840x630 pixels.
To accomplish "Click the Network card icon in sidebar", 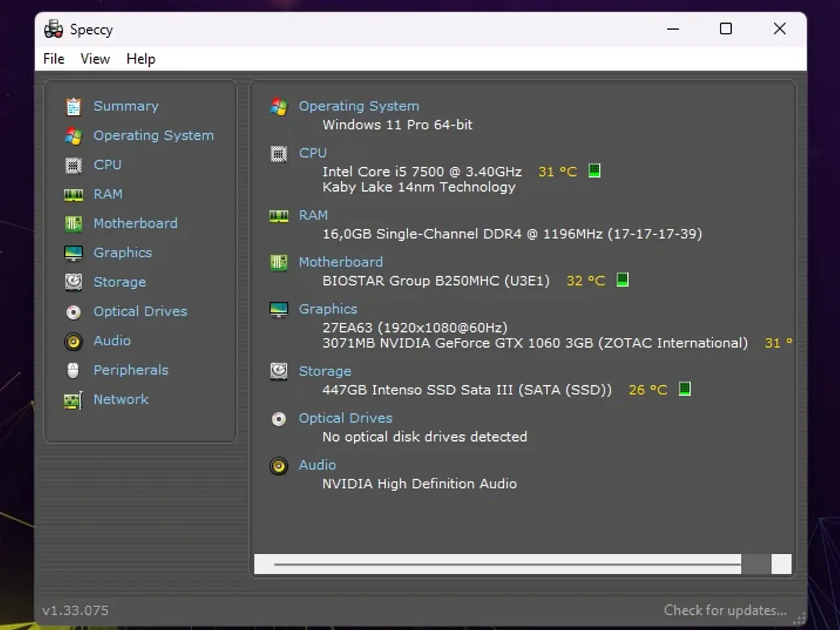I will [73, 400].
